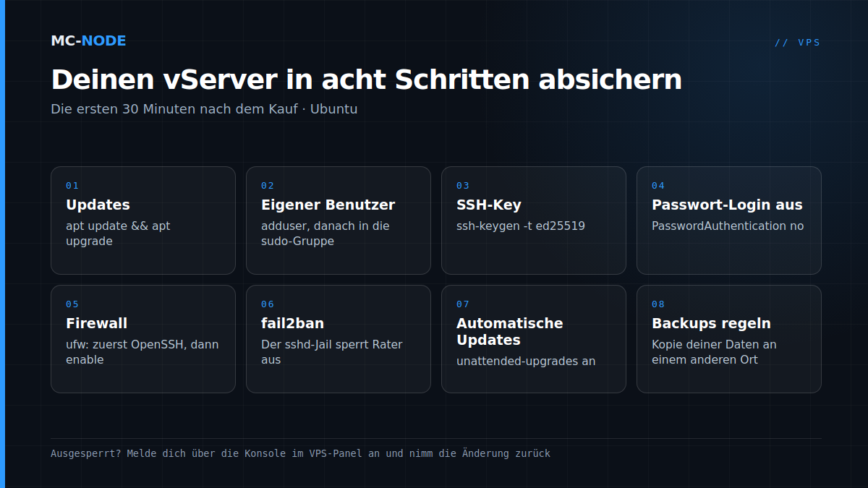Select the "Eigener Benutzer" card title
The image size is (868, 488).
328,205
